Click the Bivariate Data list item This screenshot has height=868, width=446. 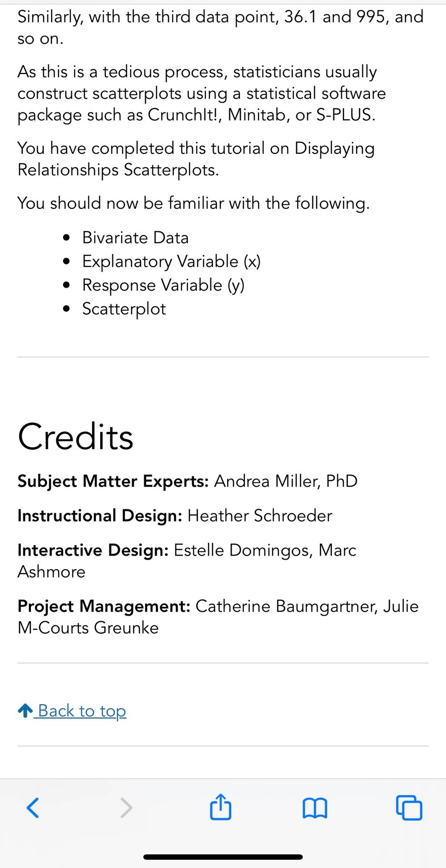(135, 238)
